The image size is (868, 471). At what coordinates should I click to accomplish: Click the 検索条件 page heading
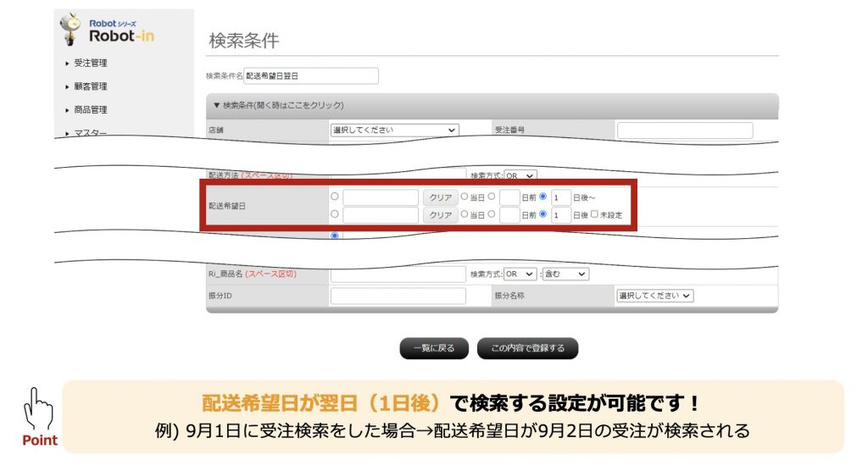point(243,41)
